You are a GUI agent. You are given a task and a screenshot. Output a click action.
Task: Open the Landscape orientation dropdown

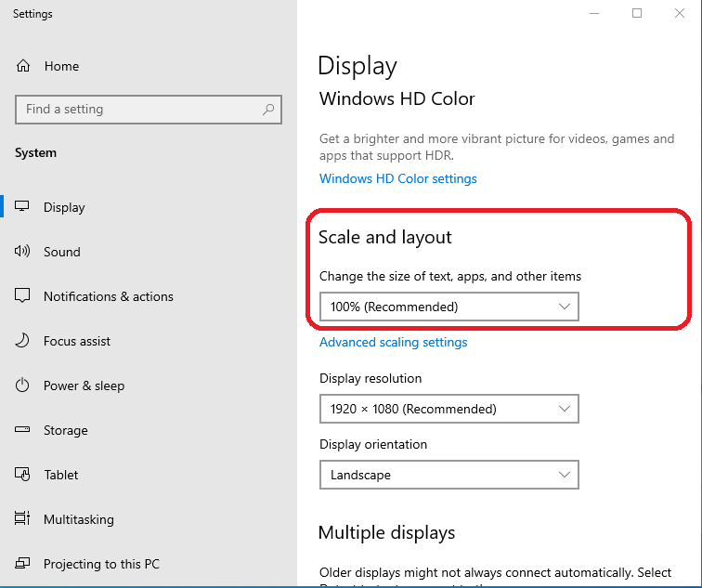point(448,475)
